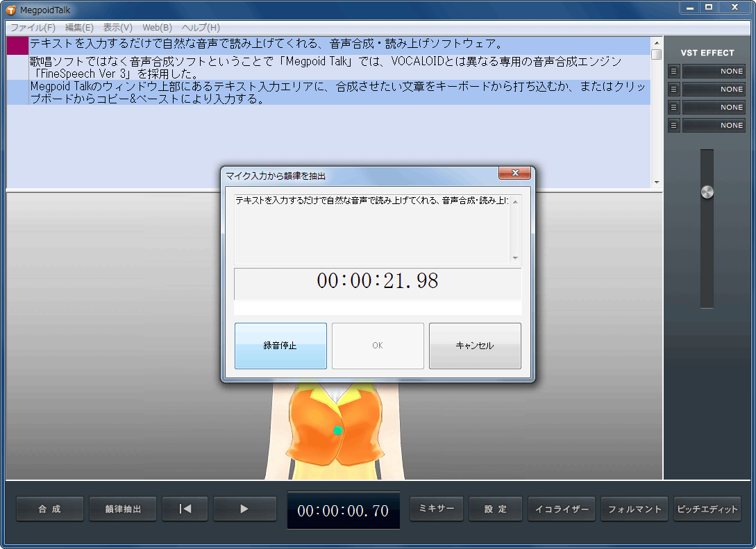This screenshot has height=549, width=756.
Task: Select the line starting Megpoid Talkのウィンドウ上部
Action: (x=339, y=92)
